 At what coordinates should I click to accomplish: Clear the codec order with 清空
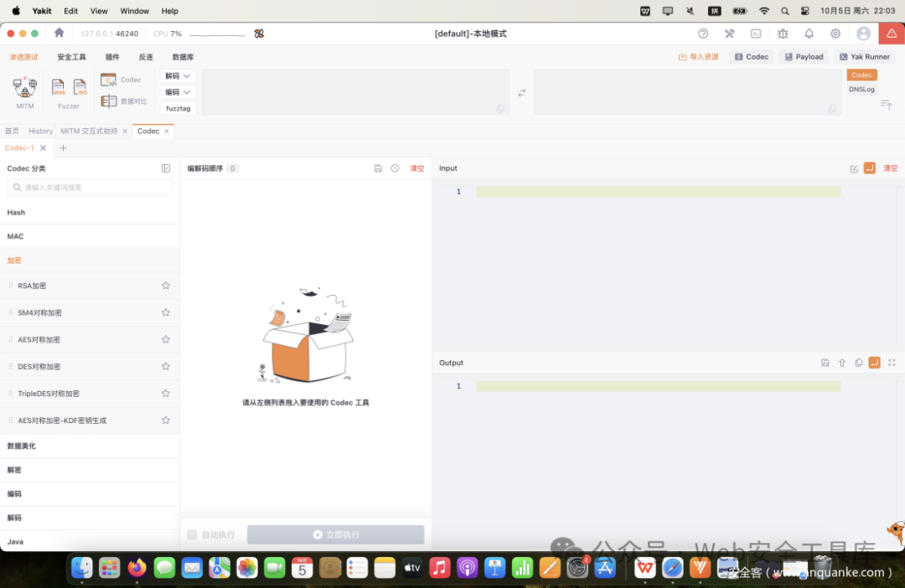click(x=416, y=168)
